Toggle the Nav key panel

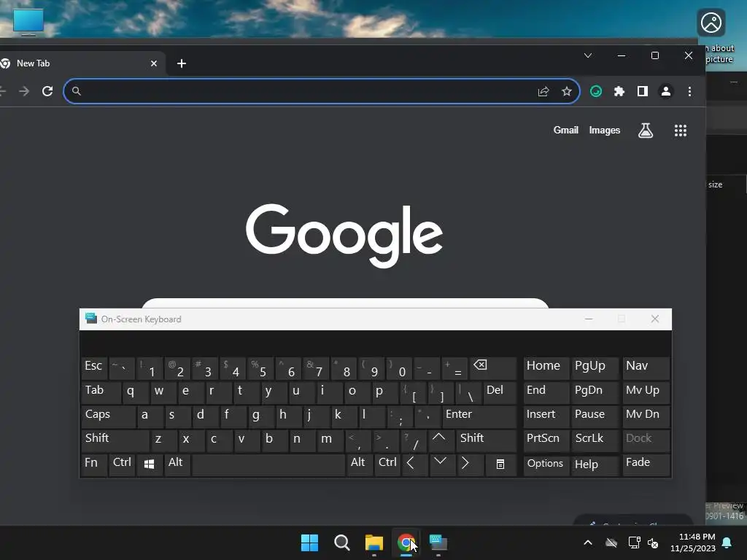pyautogui.click(x=646, y=368)
